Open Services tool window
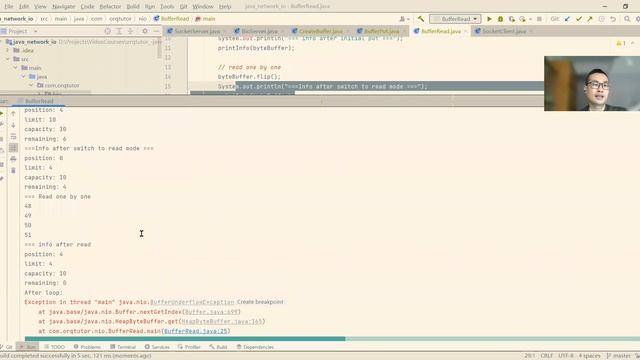 (x=157, y=347)
